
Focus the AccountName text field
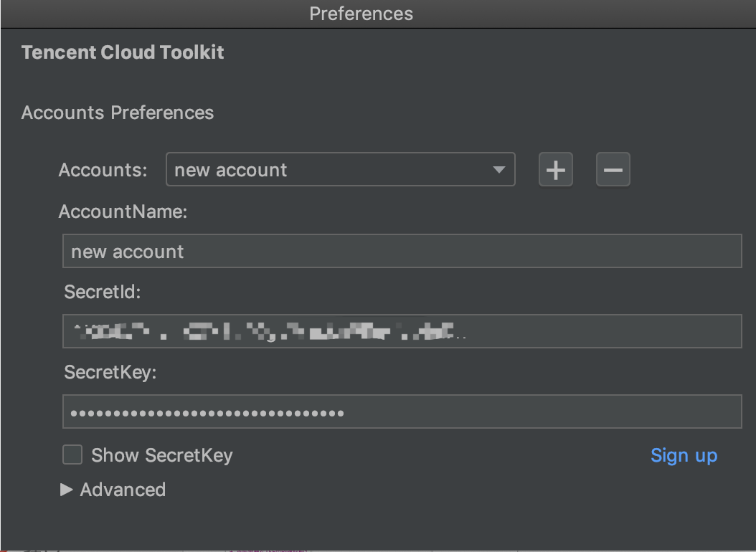(x=402, y=252)
